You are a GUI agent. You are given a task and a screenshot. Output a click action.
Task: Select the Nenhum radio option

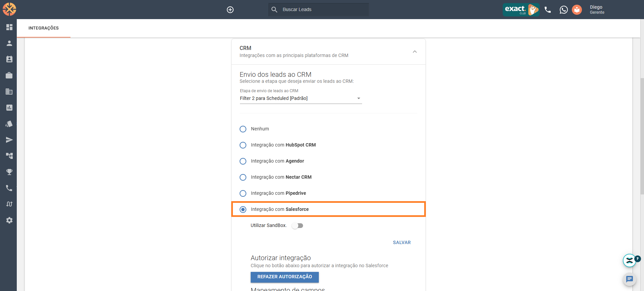pos(243,129)
